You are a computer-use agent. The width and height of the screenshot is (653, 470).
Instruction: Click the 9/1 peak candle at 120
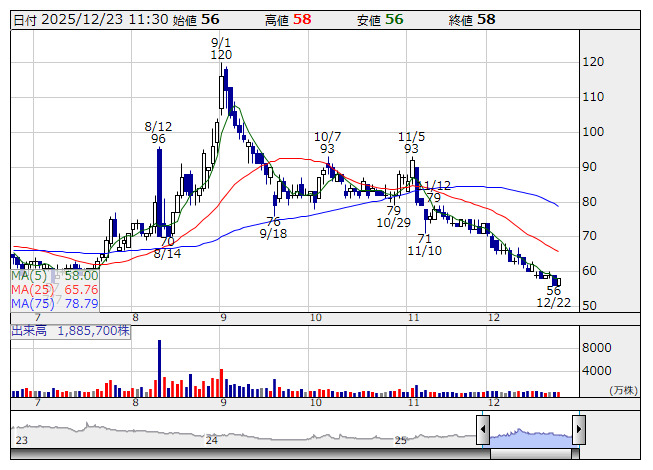coord(225,85)
